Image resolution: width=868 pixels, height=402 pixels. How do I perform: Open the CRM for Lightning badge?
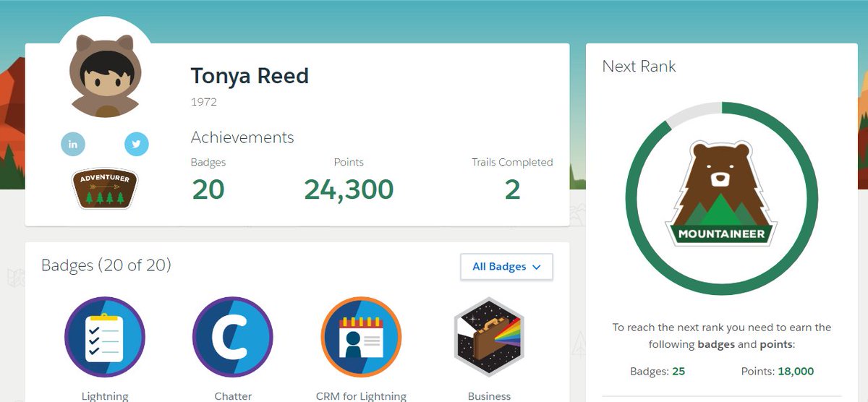pyautogui.click(x=361, y=338)
